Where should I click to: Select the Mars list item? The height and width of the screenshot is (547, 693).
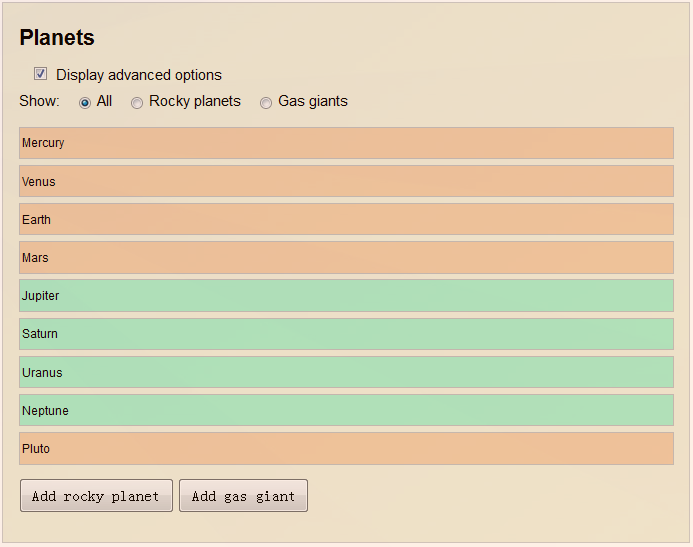(x=346, y=258)
